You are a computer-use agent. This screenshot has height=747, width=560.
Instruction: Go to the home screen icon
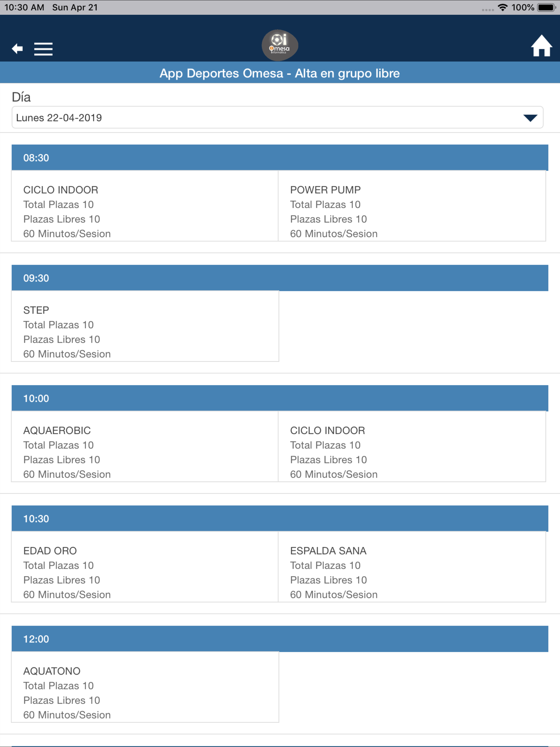pos(541,46)
